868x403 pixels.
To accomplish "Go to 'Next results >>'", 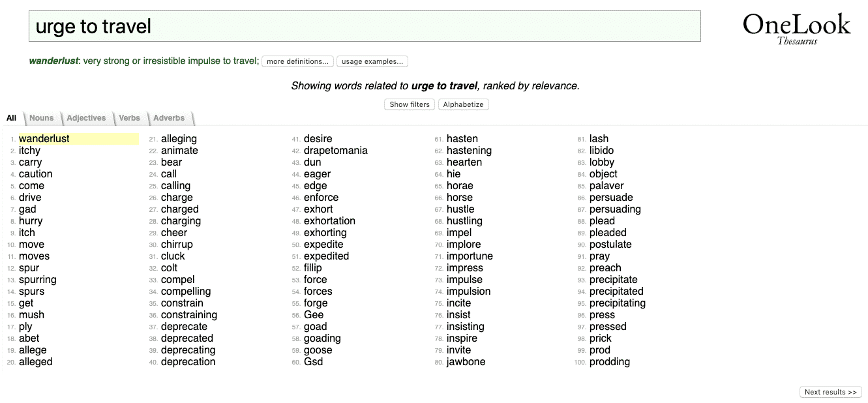I will click(830, 392).
